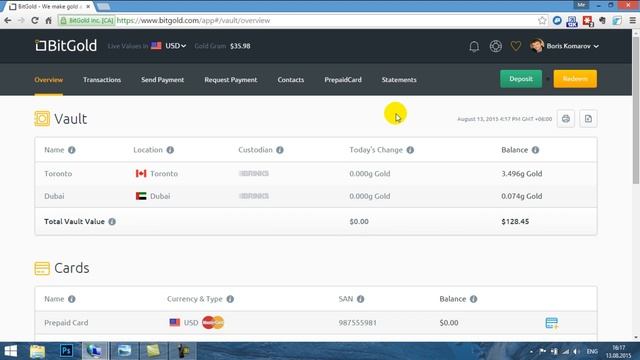
Task: Click the heart favorites icon
Action: 516,46
